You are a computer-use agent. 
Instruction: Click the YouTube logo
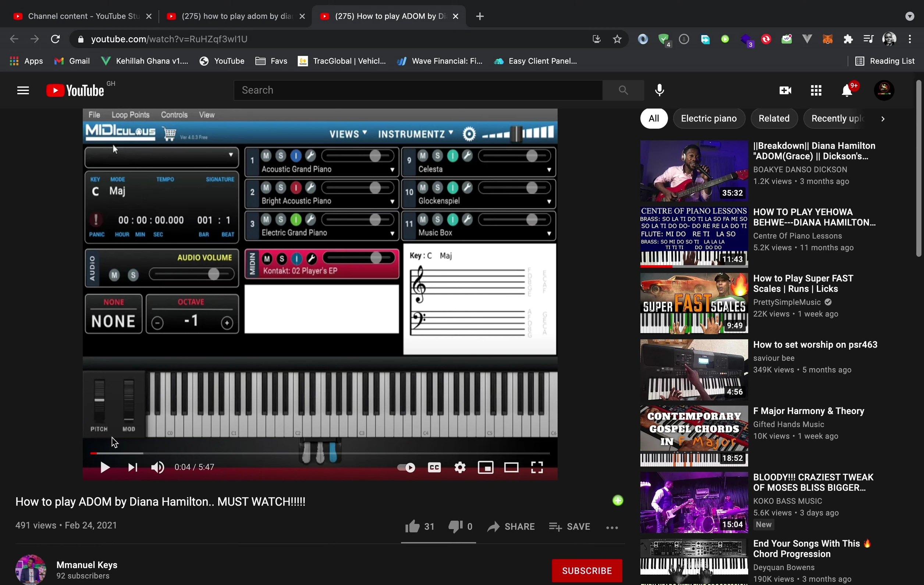(x=75, y=90)
